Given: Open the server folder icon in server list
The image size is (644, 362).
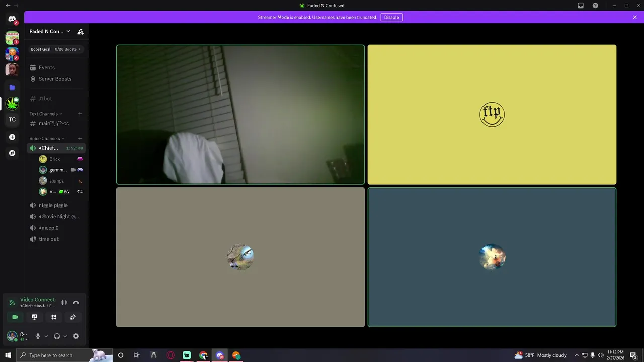Looking at the screenshot, I should 12,87.
